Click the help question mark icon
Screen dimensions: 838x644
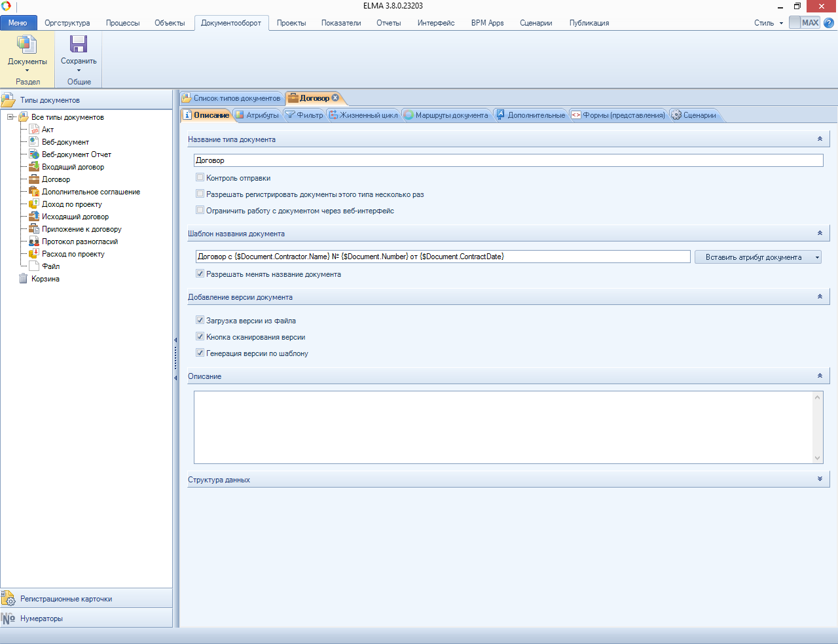pos(829,23)
